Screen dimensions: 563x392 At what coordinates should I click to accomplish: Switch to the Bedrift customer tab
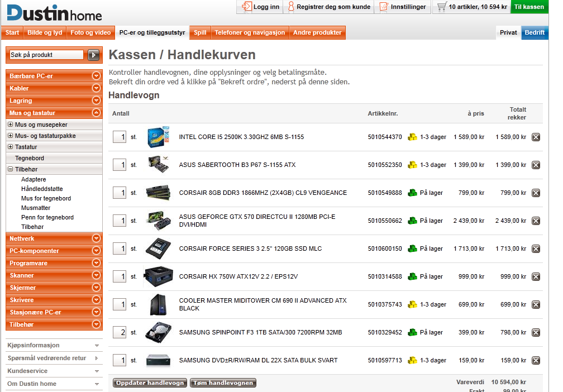[535, 32]
